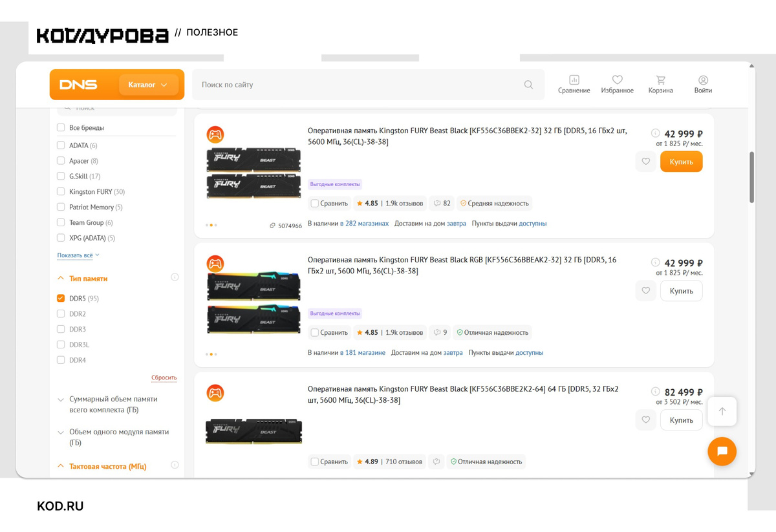Copy product code 5074966
This screenshot has height=532, width=776.
(x=286, y=226)
